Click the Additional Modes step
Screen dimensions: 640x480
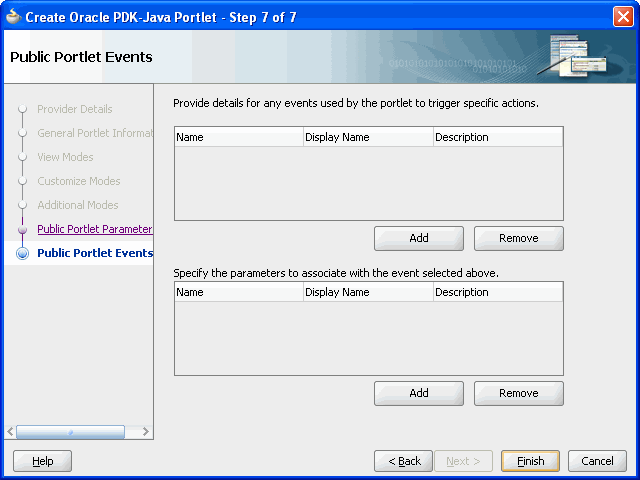click(x=78, y=205)
